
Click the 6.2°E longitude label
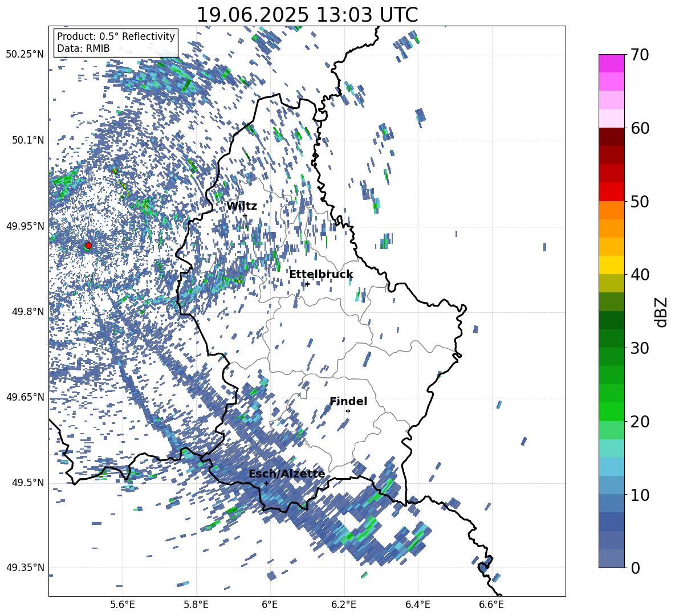344,605
